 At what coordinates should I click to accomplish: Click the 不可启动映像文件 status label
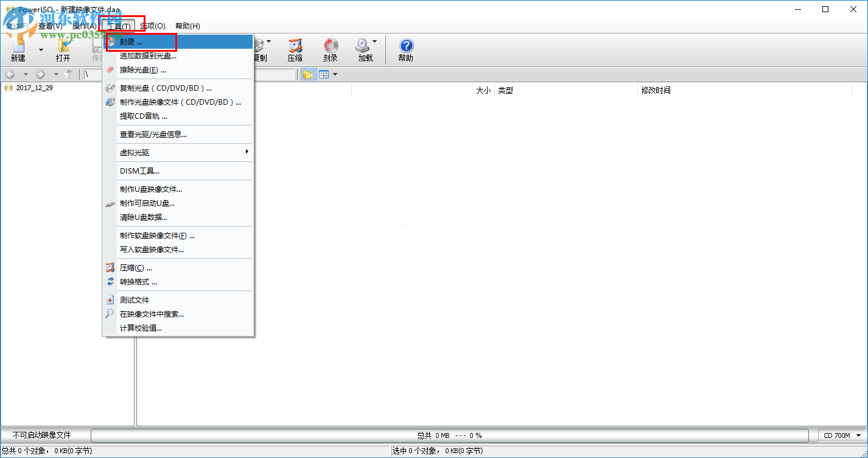[x=42, y=435]
